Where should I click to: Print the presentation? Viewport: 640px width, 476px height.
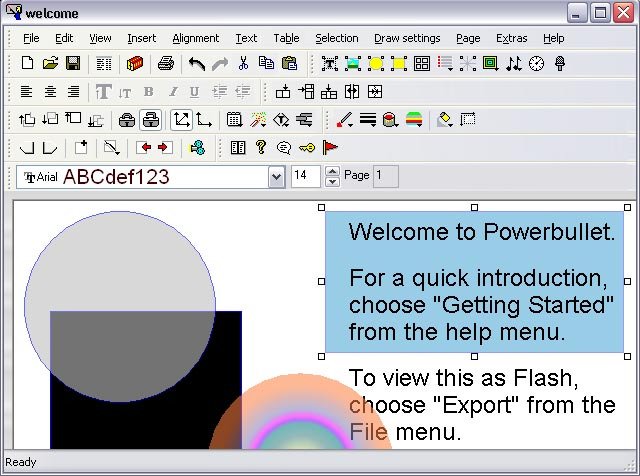[166, 64]
